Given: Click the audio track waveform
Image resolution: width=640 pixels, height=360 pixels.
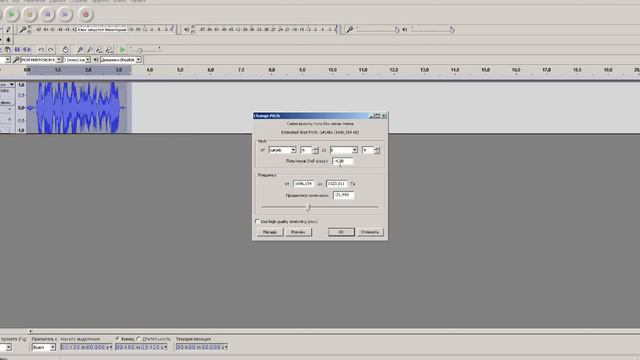Looking at the screenshot, I should [x=78, y=107].
